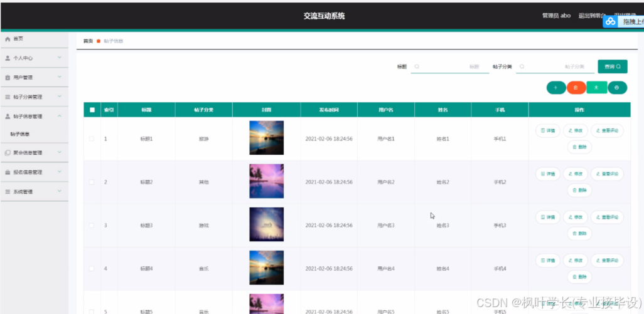Click into the 帖子分类 search input field

555,66
